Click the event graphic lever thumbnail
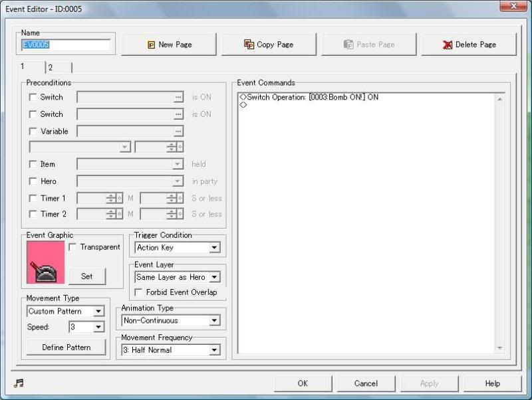The height and width of the screenshot is (400, 532). tap(45, 262)
